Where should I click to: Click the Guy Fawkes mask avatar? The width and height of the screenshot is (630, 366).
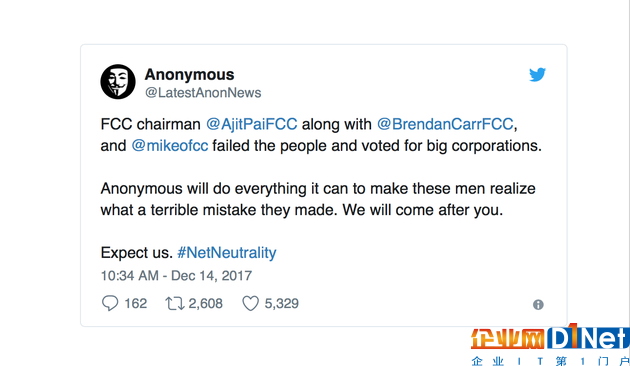[118, 82]
